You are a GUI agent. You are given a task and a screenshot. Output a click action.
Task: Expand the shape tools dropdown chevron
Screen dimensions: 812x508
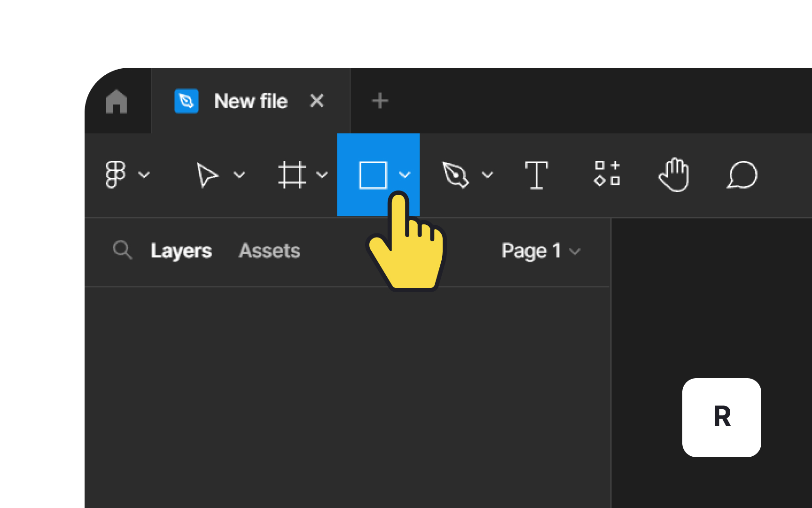[x=405, y=175]
